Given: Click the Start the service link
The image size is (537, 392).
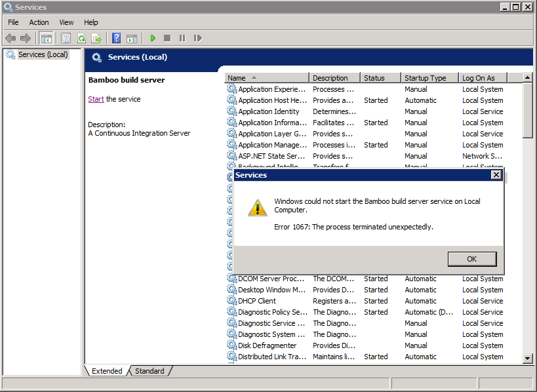Looking at the screenshot, I should (x=96, y=99).
